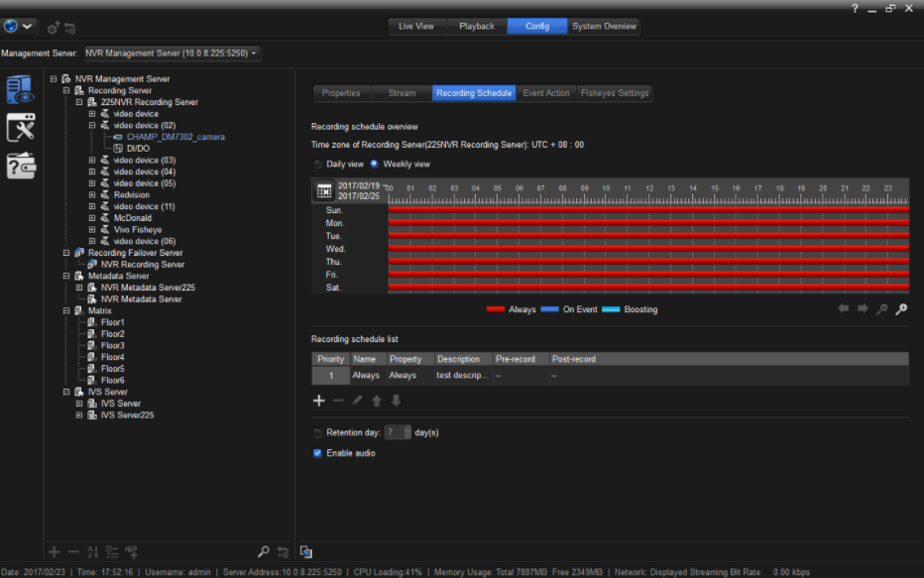Select the Daily view radio button

tap(318, 164)
